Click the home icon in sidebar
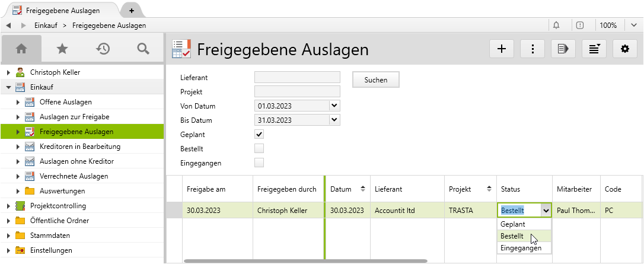 pos(21,49)
